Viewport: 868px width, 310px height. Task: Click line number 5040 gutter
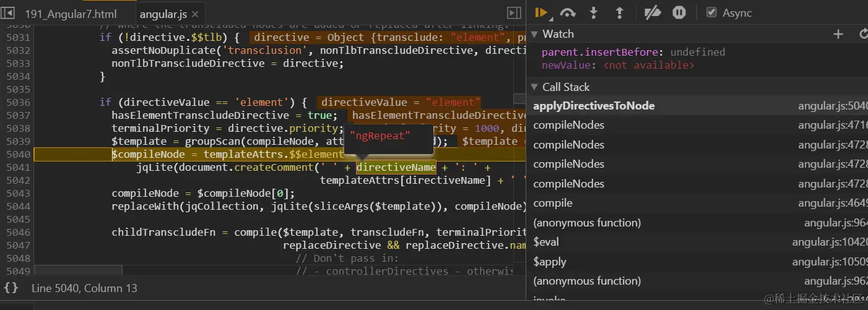pyautogui.click(x=18, y=155)
